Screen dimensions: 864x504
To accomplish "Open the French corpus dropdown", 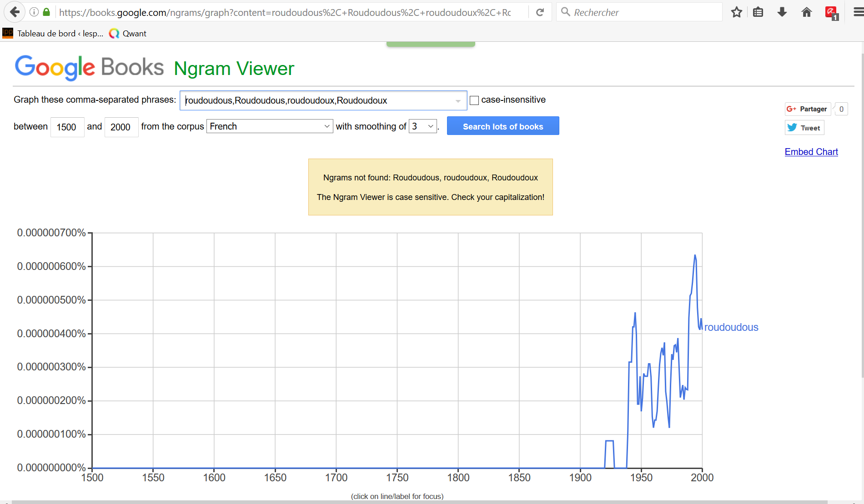I will (x=270, y=126).
